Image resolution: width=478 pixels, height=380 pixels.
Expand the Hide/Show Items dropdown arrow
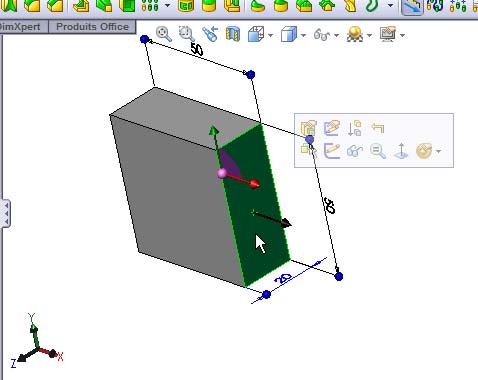click(x=336, y=35)
